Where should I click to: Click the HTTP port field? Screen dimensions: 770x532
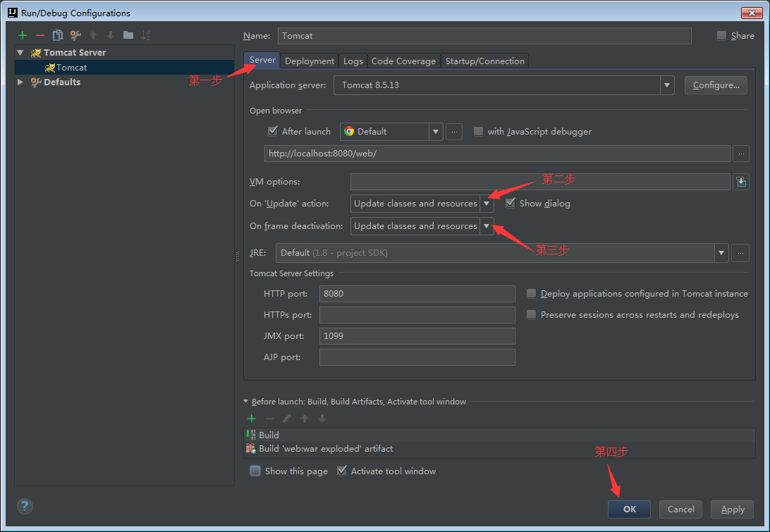tap(417, 294)
